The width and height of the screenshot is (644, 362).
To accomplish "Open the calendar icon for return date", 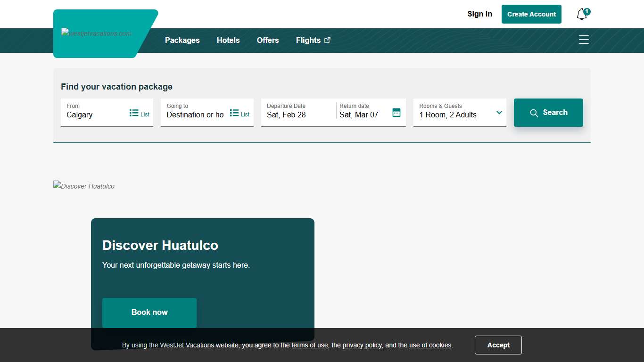I will [x=396, y=113].
